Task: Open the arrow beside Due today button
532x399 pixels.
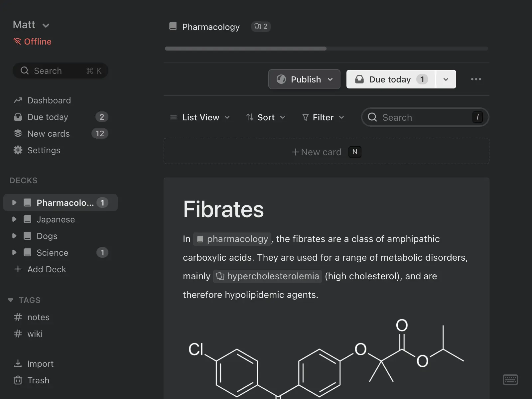Action: [x=446, y=79]
